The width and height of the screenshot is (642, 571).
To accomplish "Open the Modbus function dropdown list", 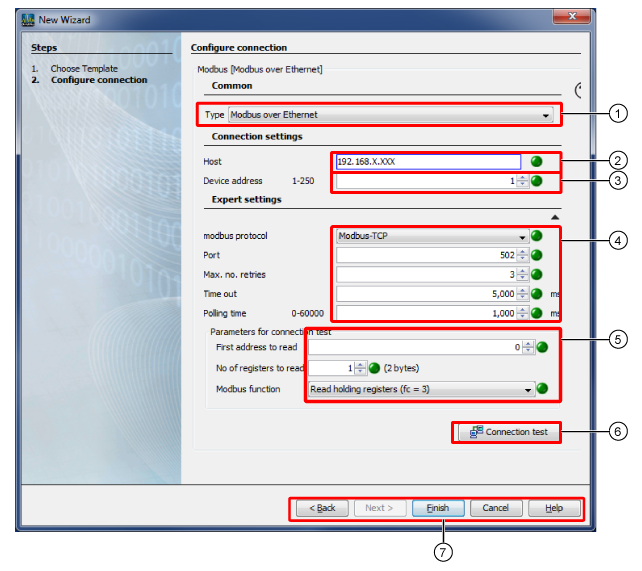I will (528, 390).
